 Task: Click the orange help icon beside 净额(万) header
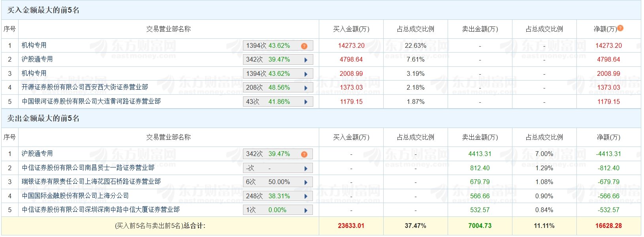(620, 28)
